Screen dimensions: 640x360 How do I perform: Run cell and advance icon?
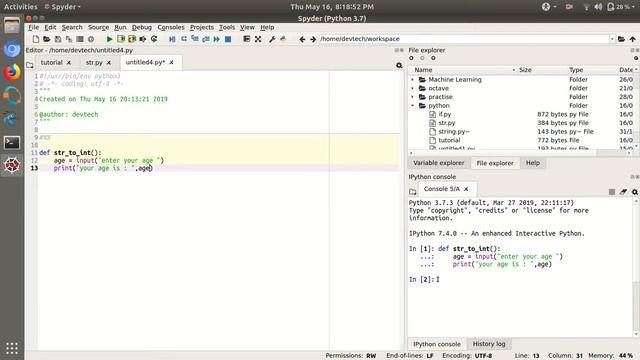coord(132,39)
